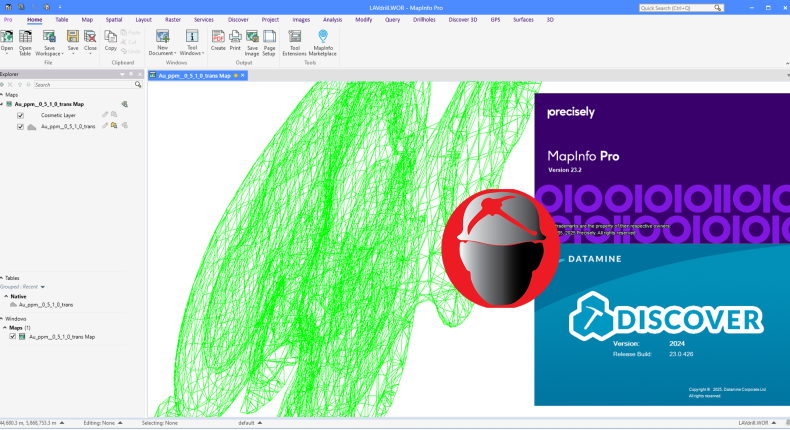Click the New Document icon
Viewport: 790px width, 430px height.
(162, 37)
